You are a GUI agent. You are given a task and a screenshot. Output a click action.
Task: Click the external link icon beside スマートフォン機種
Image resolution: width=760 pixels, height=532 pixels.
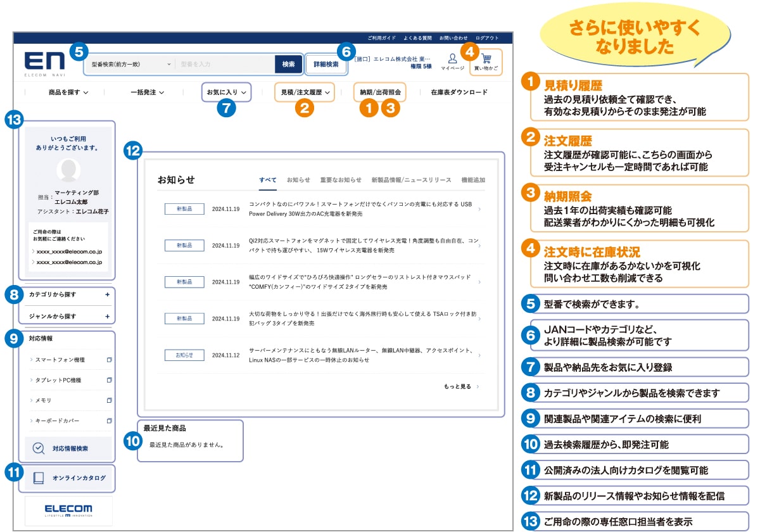109,360
